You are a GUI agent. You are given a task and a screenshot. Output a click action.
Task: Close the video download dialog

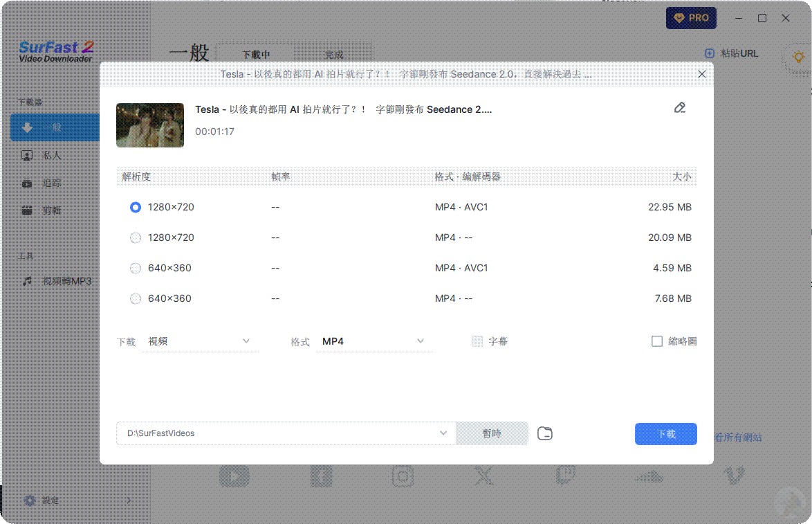pyautogui.click(x=702, y=74)
